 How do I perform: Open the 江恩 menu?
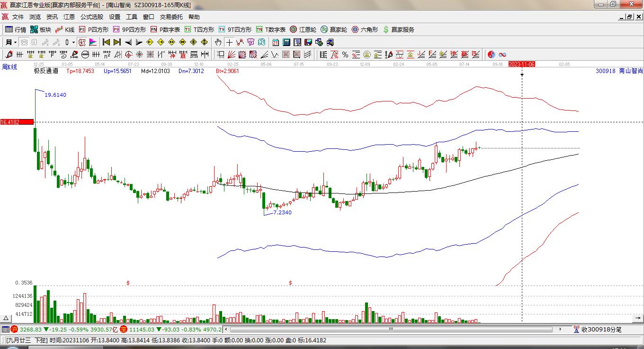(69, 17)
